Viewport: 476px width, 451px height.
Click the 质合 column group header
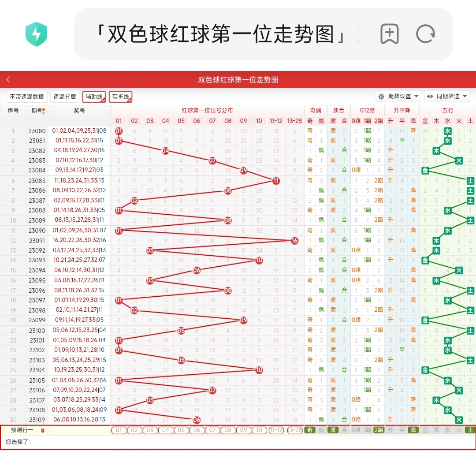339,111
